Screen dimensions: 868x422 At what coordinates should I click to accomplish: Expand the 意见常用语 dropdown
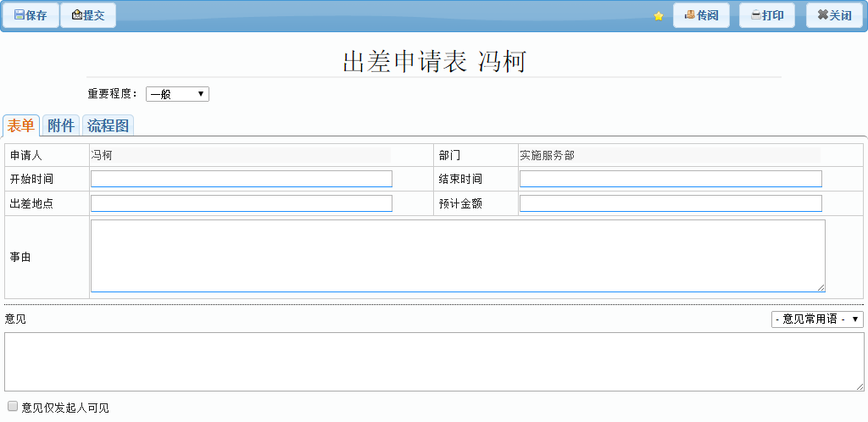pos(817,319)
